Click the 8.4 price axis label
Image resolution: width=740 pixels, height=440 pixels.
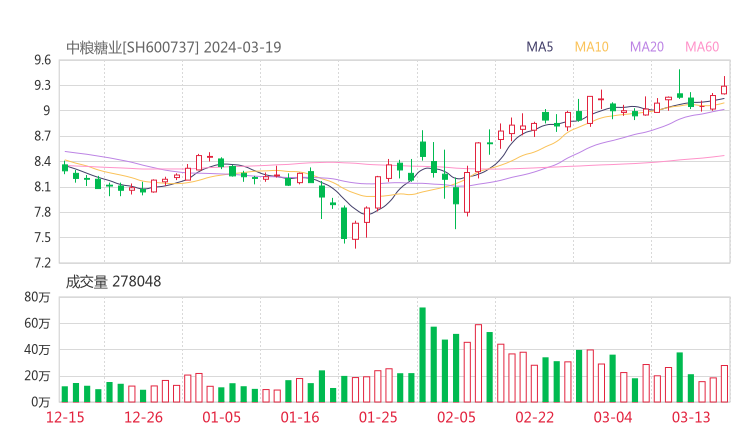coord(42,162)
